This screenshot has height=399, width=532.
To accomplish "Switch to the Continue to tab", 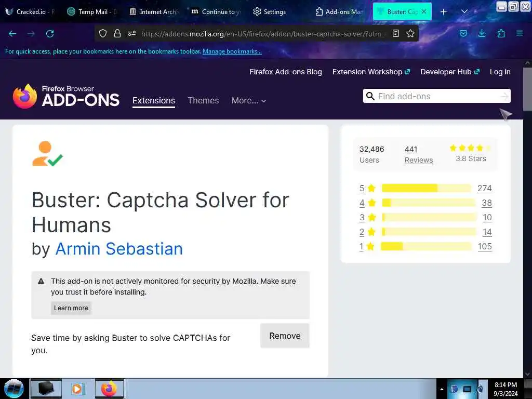I will point(216,11).
